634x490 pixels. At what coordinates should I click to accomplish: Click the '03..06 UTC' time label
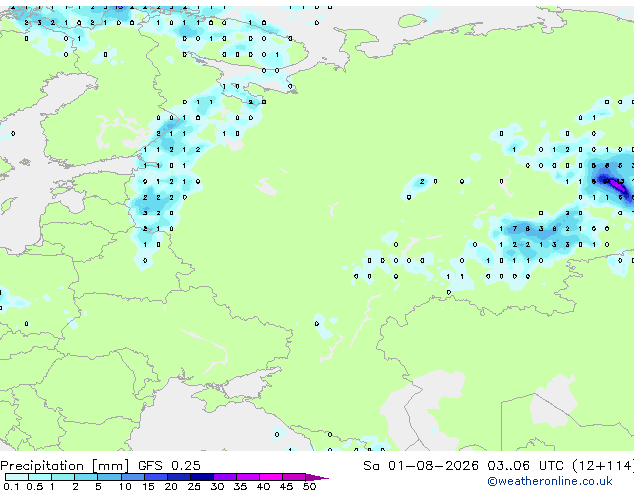[525, 466]
